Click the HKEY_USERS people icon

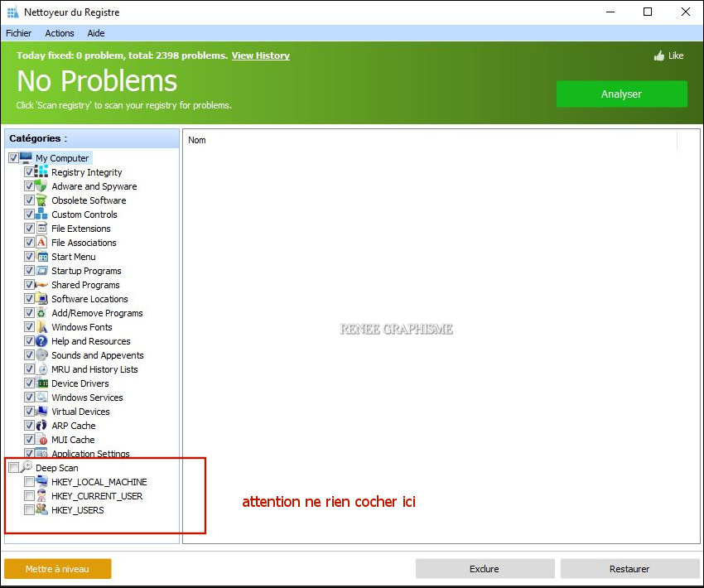pos(41,509)
